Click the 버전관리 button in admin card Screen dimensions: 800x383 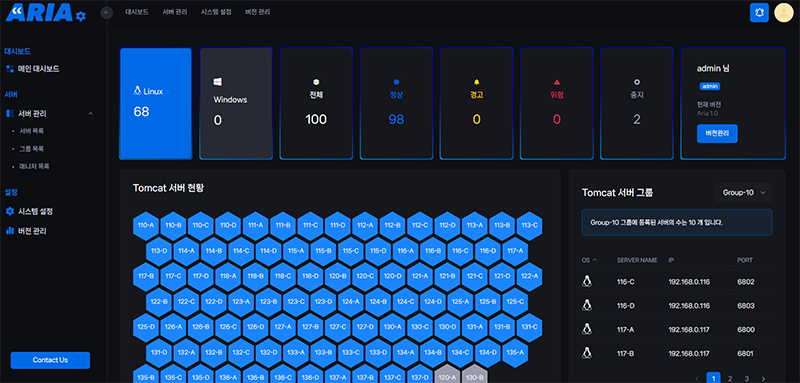(717, 134)
